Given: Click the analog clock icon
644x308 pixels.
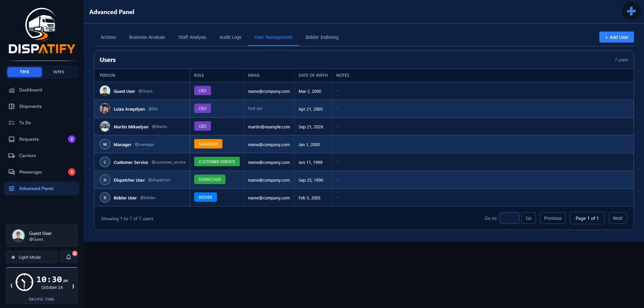Looking at the screenshot, I should [24, 282].
